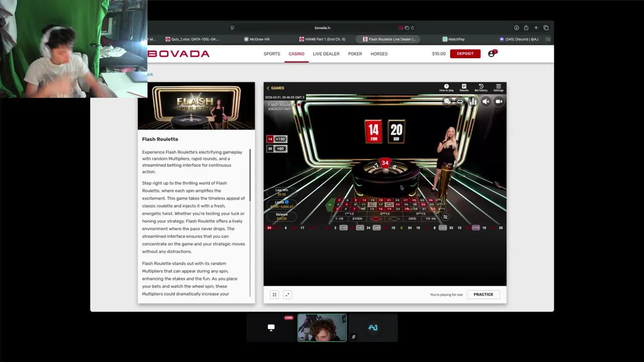Click the LIVE screen share thumbnail
This screenshot has height=362, width=644.
[x=271, y=328]
